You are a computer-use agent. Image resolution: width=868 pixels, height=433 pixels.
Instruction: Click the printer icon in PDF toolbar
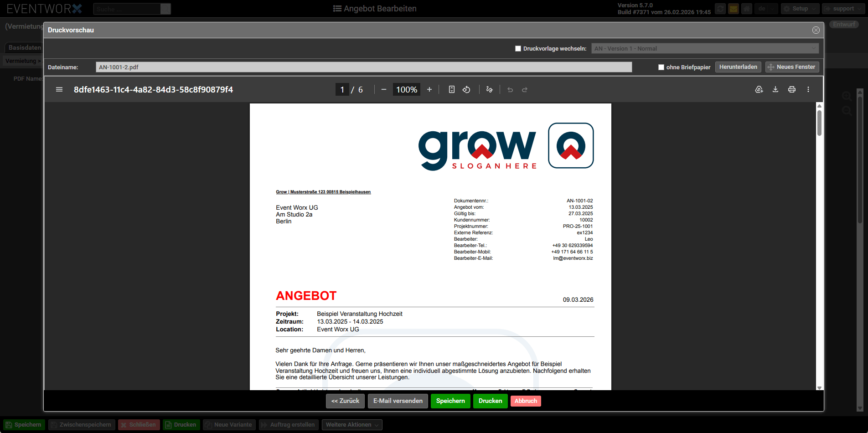(x=792, y=90)
